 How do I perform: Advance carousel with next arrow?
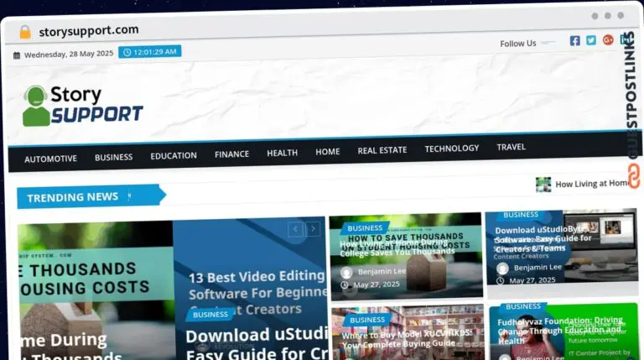pyautogui.click(x=313, y=228)
